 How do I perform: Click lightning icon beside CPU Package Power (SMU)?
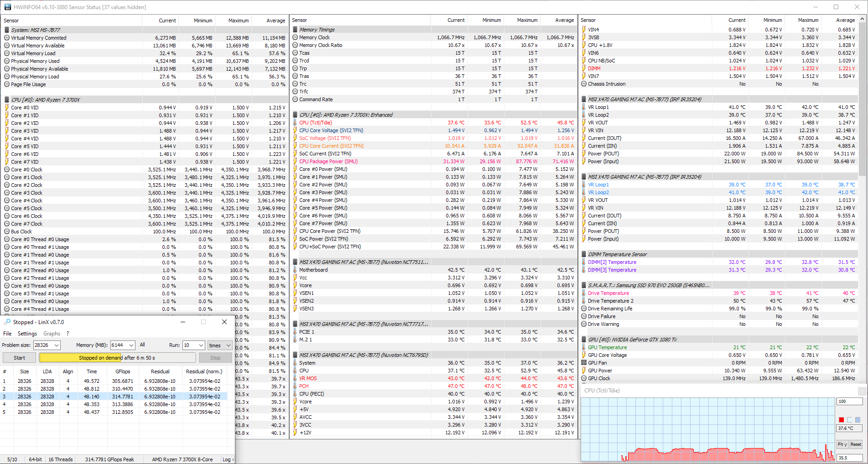click(295, 161)
